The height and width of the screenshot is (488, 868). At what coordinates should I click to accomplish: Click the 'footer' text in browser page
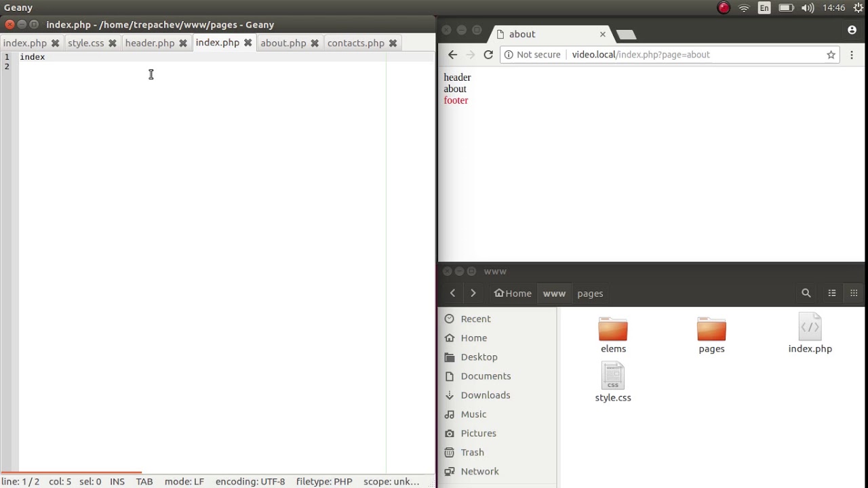(456, 100)
